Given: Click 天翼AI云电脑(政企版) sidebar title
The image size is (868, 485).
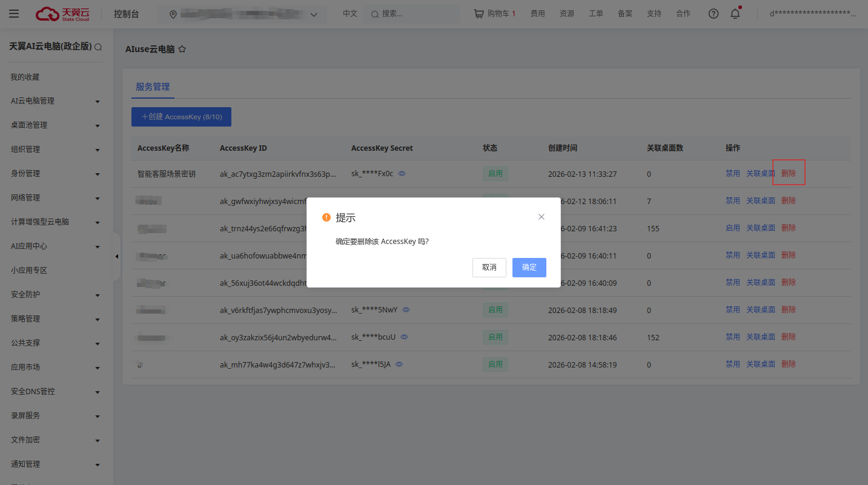Looking at the screenshot, I should click(x=50, y=46).
